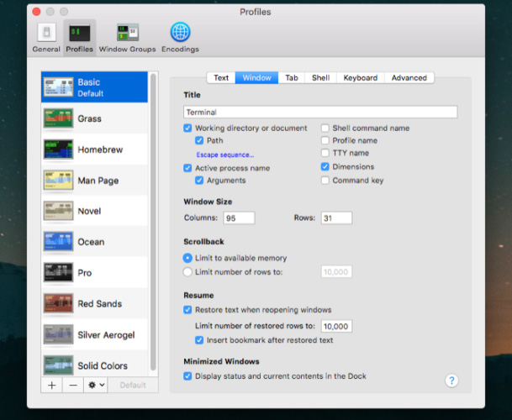The image size is (512, 420).
Task: Open the gear action dropdown menu
Action: (x=97, y=385)
